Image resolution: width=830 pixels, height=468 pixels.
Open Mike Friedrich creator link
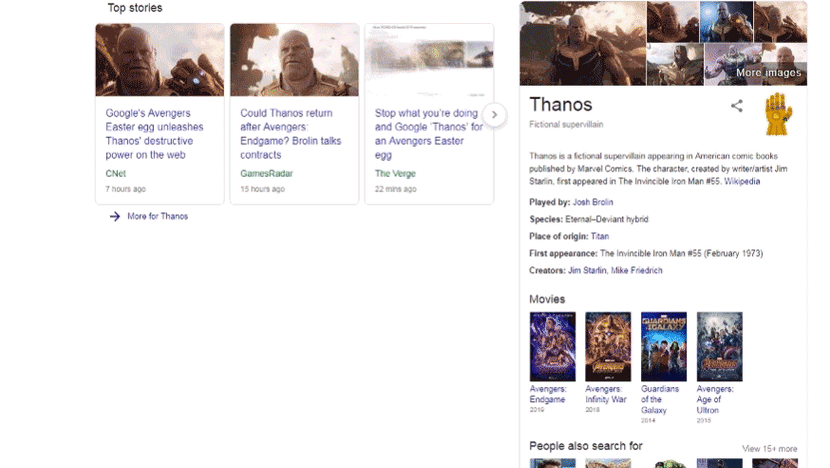636,270
